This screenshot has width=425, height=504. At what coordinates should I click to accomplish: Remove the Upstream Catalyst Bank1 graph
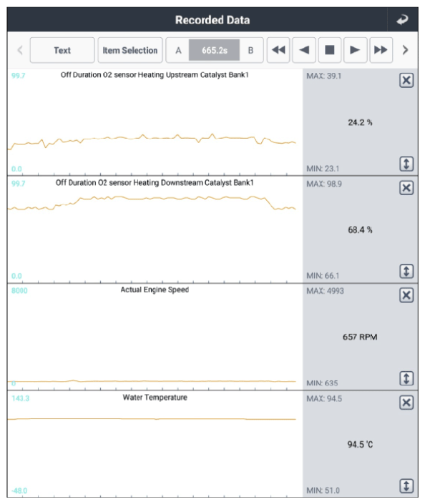click(x=406, y=80)
